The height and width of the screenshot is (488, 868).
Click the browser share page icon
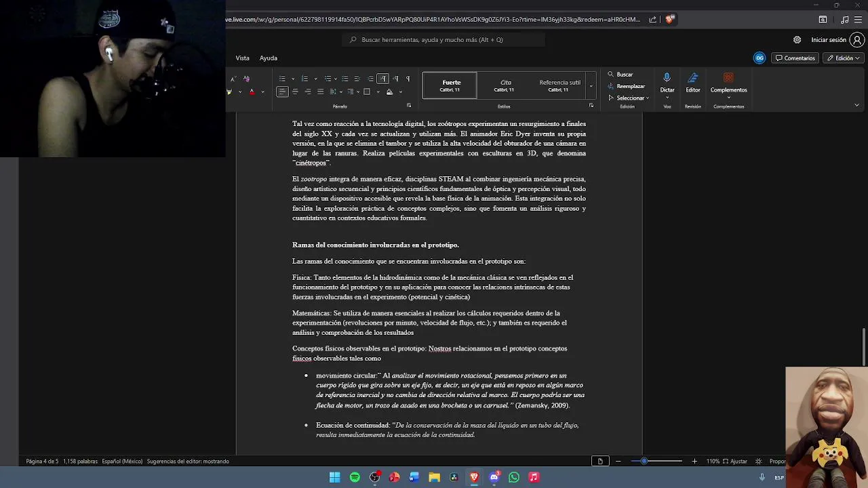click(x=652, y=20)
